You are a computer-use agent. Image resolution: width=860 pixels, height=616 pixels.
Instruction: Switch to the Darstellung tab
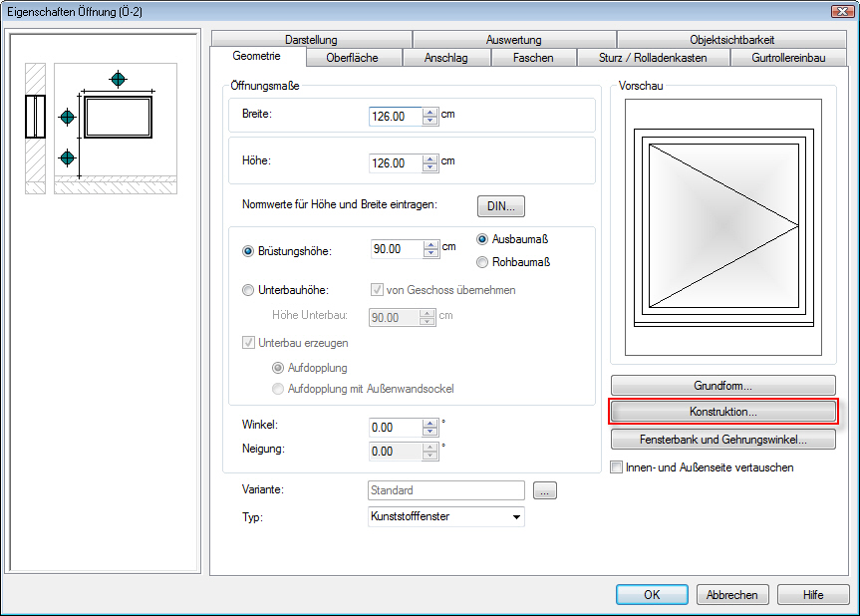311,40
